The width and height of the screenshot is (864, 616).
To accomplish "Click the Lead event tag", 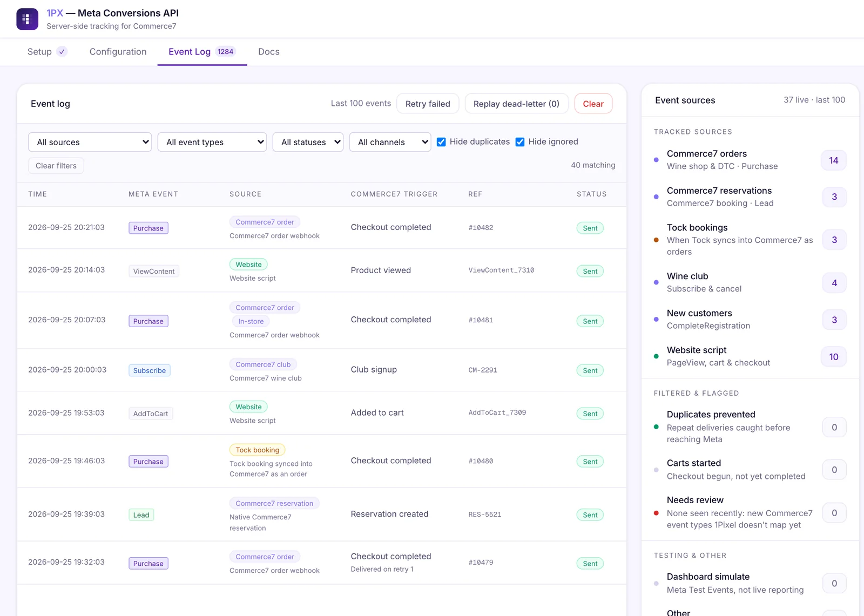I will coord(141,515).
